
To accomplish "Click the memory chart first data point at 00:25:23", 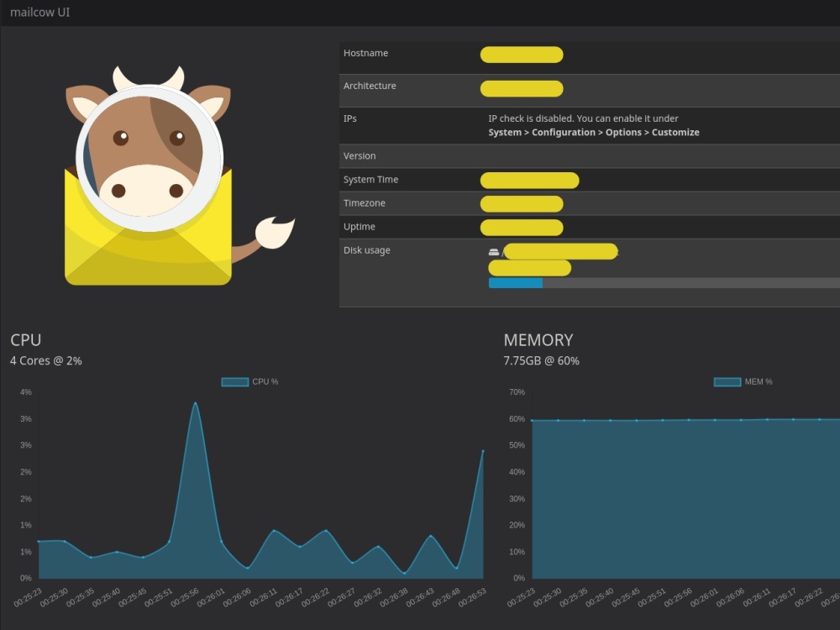I will [532, 421].
